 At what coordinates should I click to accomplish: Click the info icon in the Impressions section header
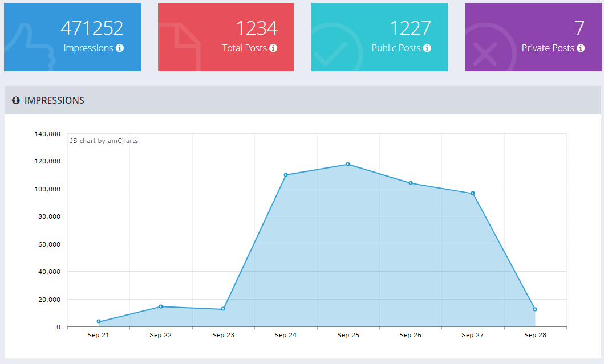click(15, 100)
